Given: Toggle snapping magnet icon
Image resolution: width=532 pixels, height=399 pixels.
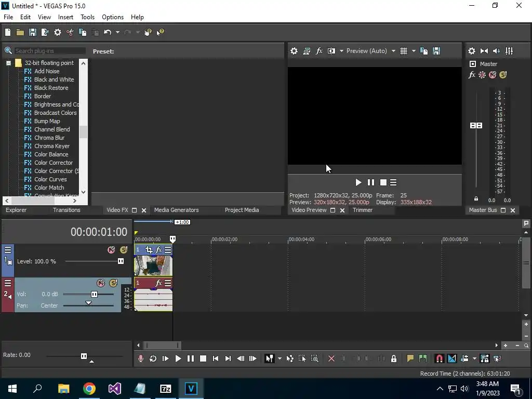Looking at the screenshot, I should (x=440, y=358).
